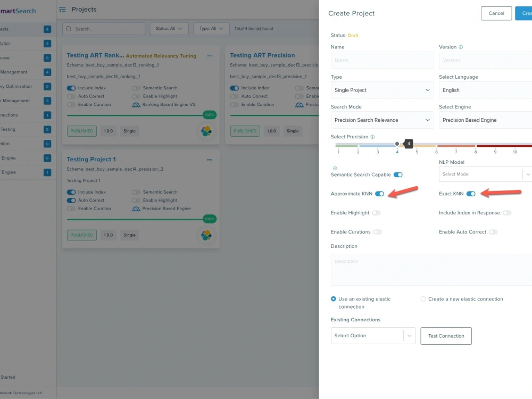This screenshot has height=399, width=532.
Task: Turn on Include Index in Response
Action: [507, 213]
